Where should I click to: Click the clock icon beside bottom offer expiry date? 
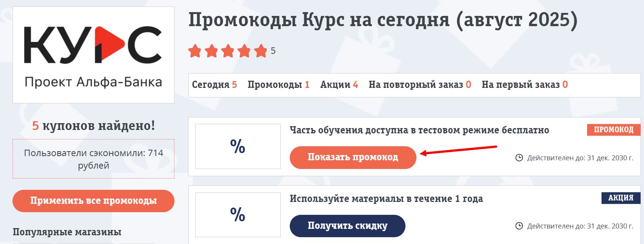click(520, 225)
